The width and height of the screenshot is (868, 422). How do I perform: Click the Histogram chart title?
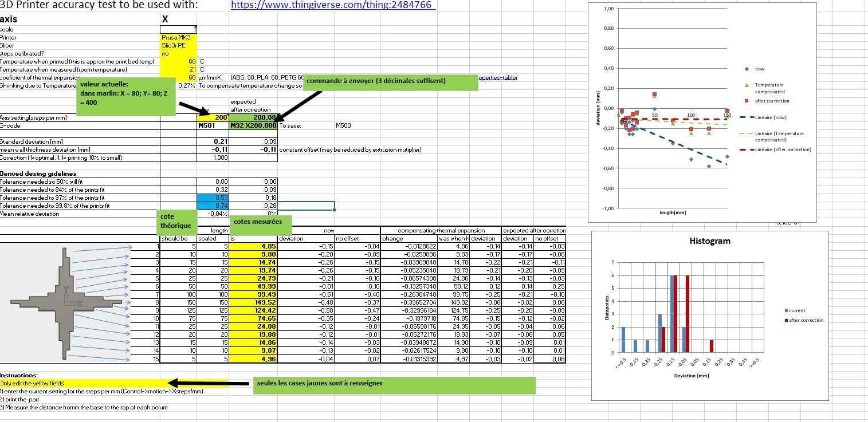(x=709, y=241)
